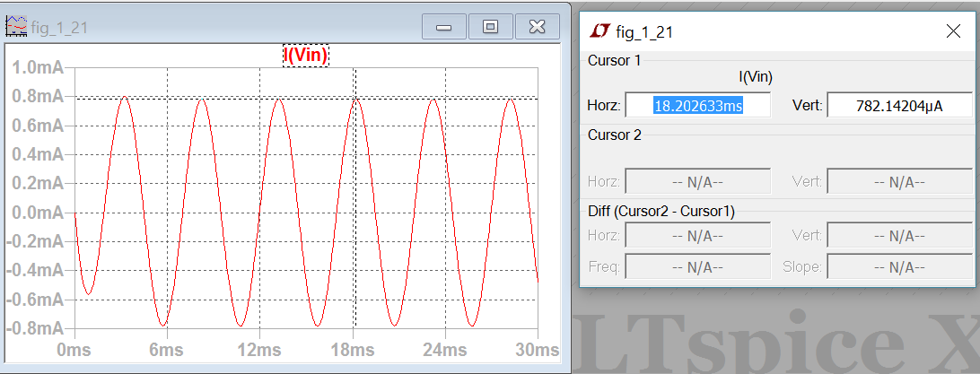
Task: Click the plot window title bar
Action: point(224,27)
